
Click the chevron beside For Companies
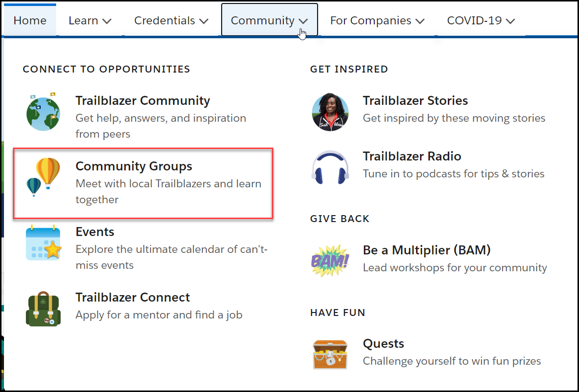(420, 21)
